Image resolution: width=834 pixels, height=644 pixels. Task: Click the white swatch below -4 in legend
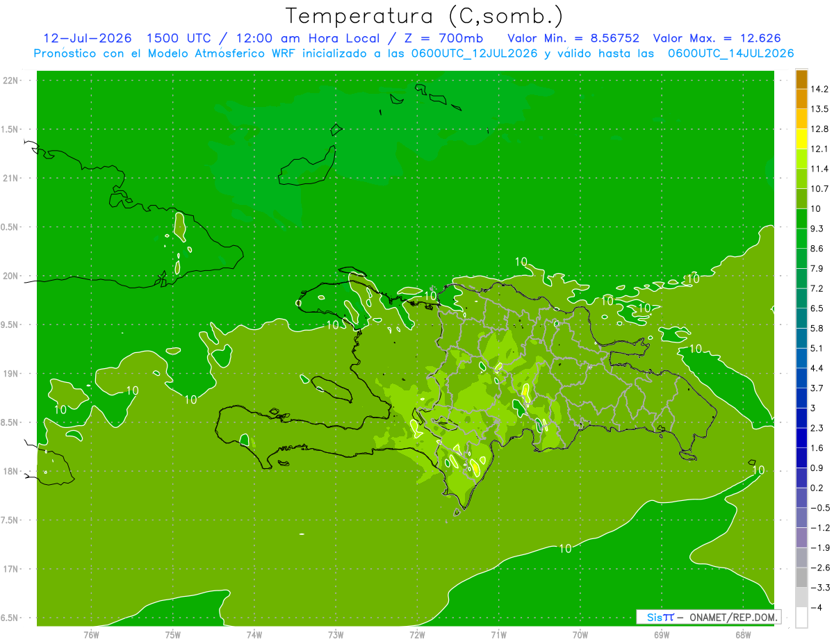[801, 617]
